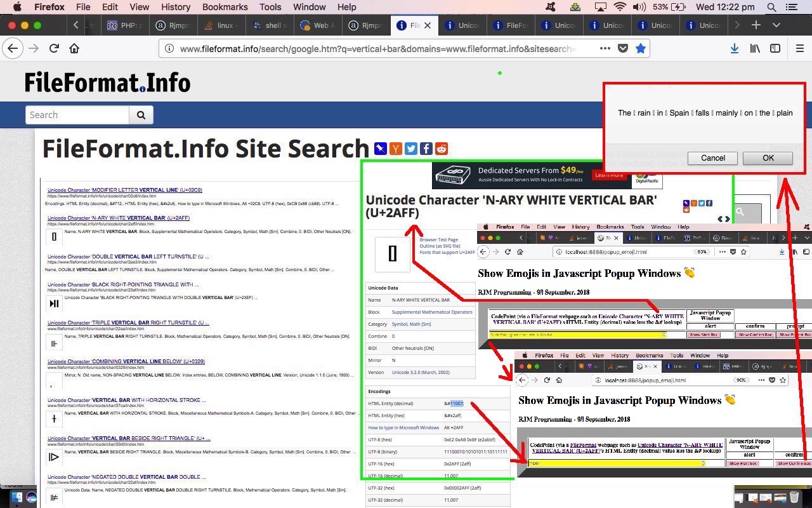Open the History menu
Image resolution: width=812 pixels, height=508 pixels.
176,7
